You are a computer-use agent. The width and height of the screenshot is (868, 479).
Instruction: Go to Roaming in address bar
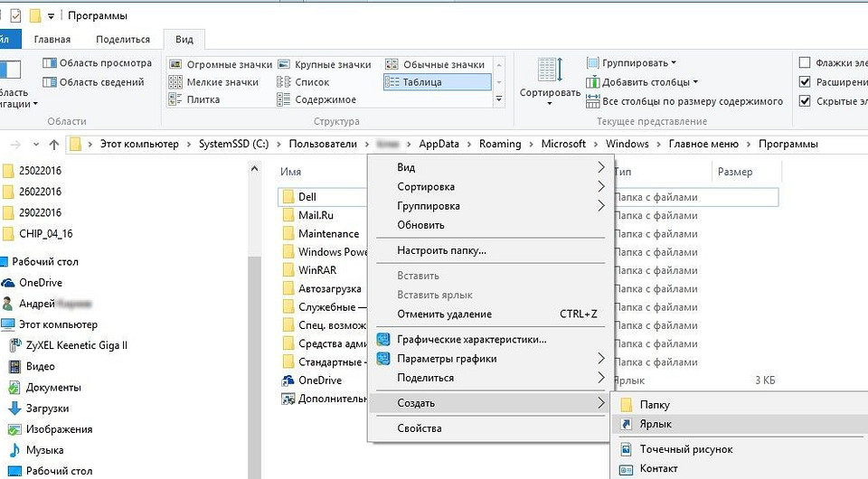coord(500,145)
